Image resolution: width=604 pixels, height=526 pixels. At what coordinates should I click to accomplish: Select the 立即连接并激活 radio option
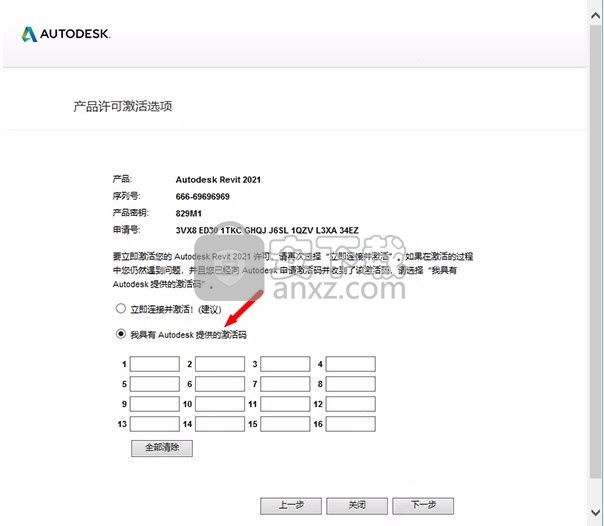point(121,308)
